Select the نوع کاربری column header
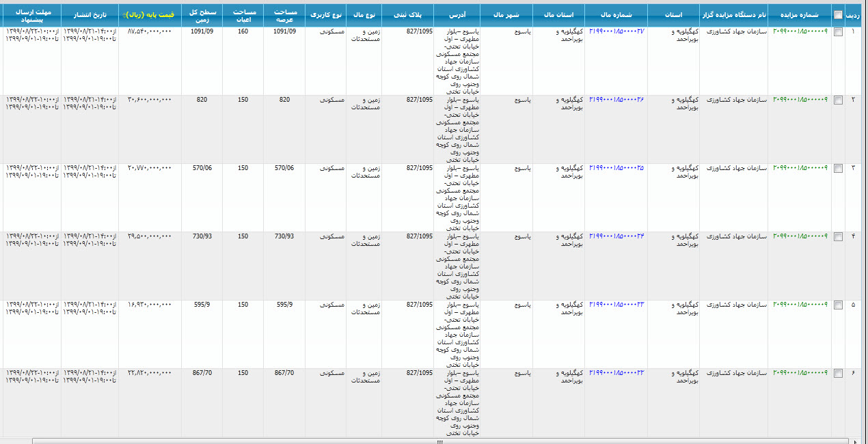Screen dimensions: 868x444 pos(327,14)
